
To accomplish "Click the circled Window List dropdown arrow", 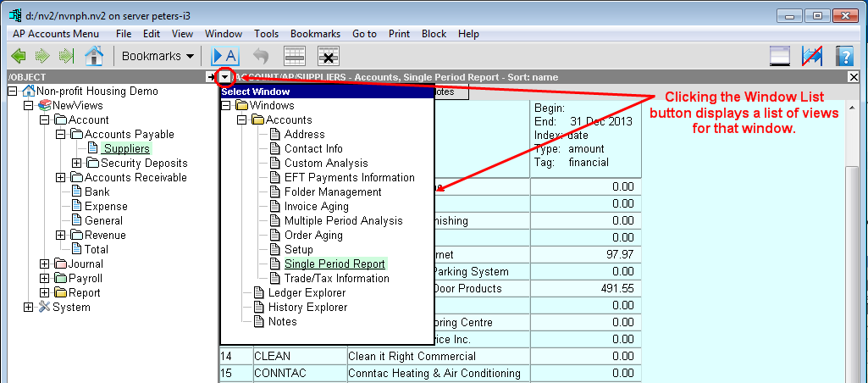I will pyautogui.click(x=224, y=77).
